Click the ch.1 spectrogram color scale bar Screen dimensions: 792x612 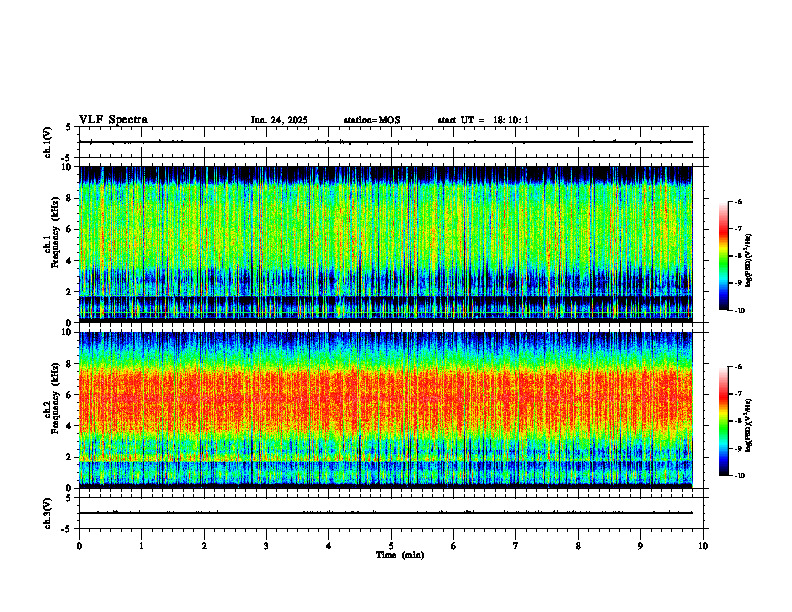pos(723,256)
